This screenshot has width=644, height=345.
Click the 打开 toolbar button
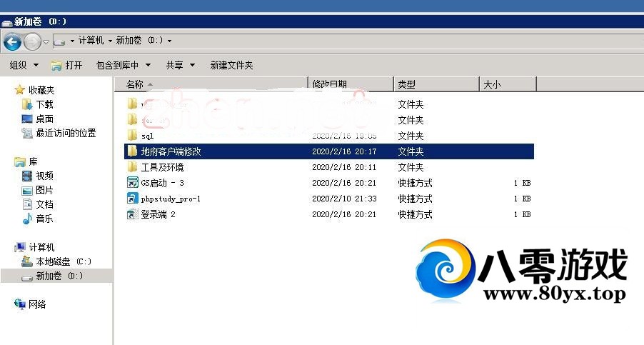pos(67,65)
